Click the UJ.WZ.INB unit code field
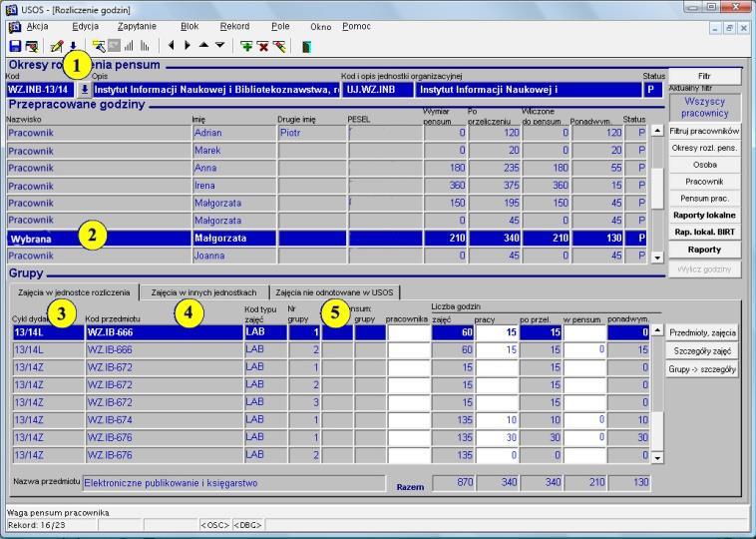The image size is (756, 539). [x=378, y=90]
